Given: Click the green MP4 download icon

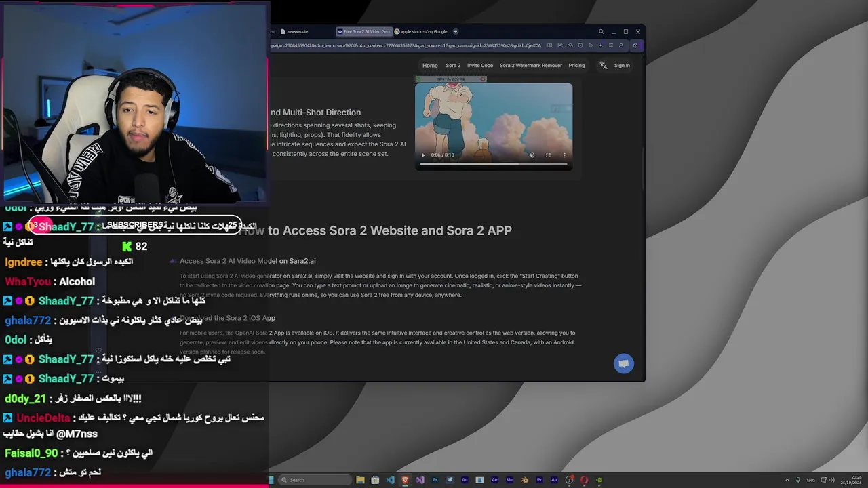Looking at the screenshot, I should coord(418,79).
